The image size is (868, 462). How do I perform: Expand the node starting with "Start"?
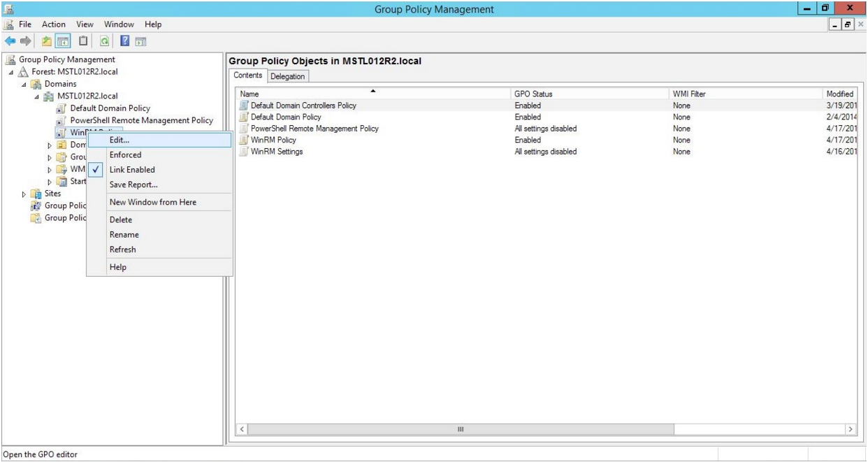[50, 182]
